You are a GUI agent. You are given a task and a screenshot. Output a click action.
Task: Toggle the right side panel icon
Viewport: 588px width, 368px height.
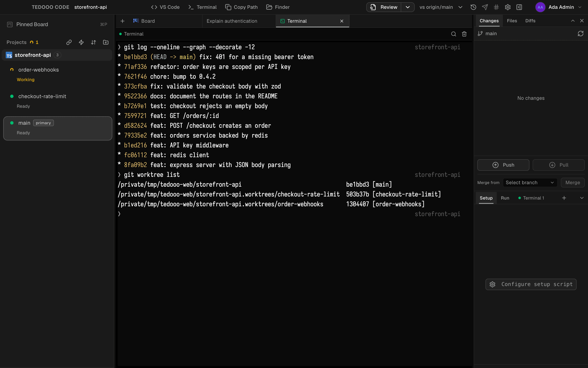coord(519,7)
